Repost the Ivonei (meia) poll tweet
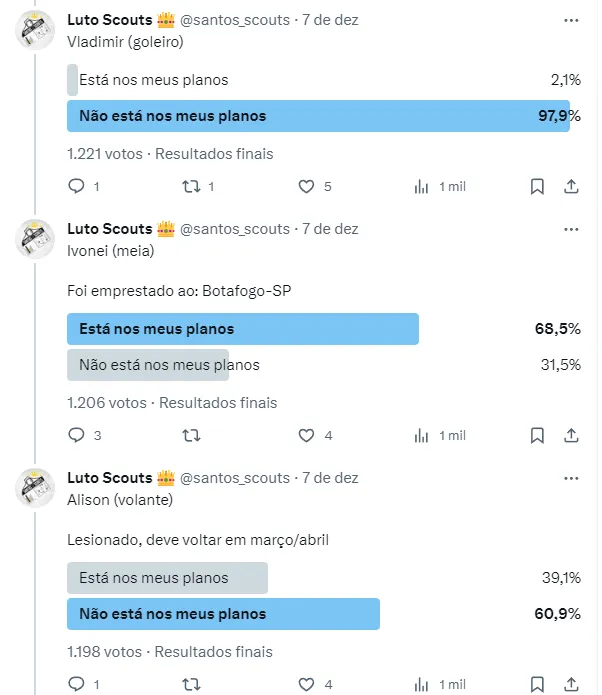The width and height of the screenshot is (602, 695). pyautogui.click(x=192, y=436)
